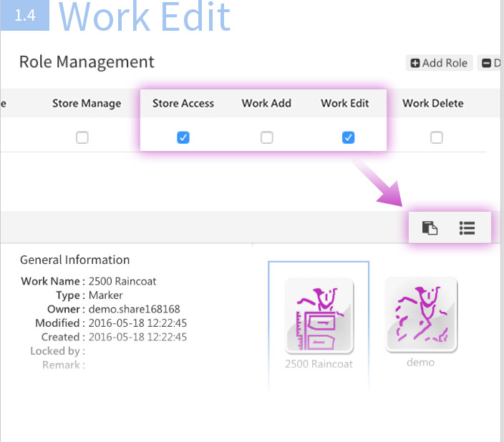Tick the Work Delete checkbox
504x442 pixels.
(436, 137)
